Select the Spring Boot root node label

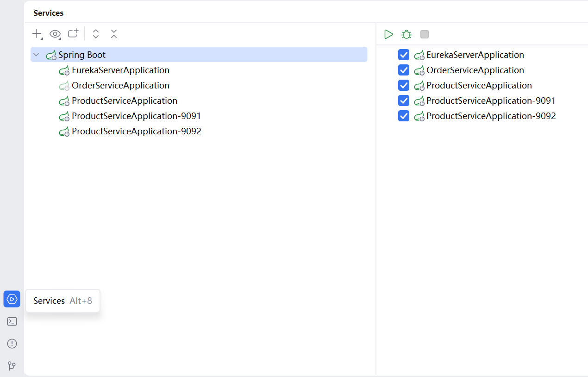[82, 55]
